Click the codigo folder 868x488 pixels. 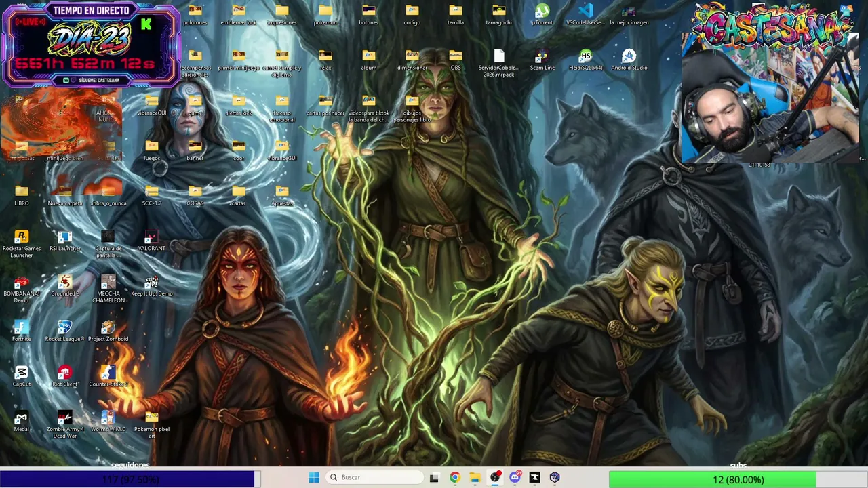click(x=412, y=15)
